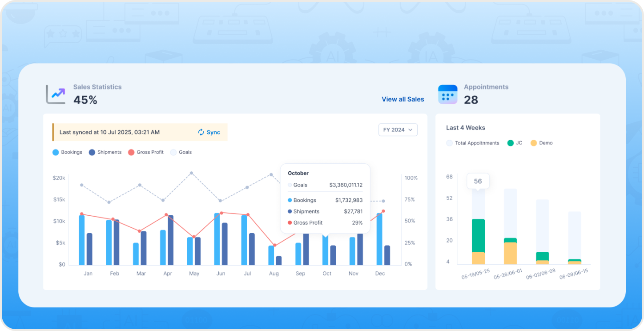This screenshot has height=331, width=644.
Task: Click the Bookings legend color dot
Action: (x=56, y=152)
